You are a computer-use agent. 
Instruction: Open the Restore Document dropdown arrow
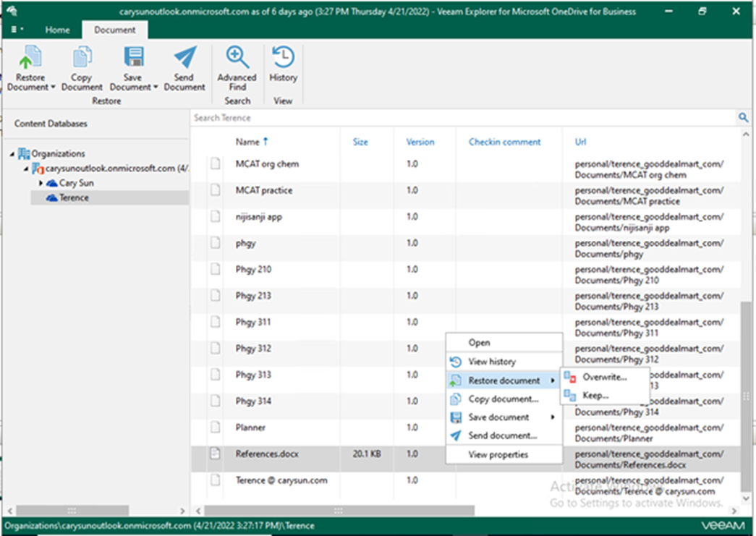53,88
